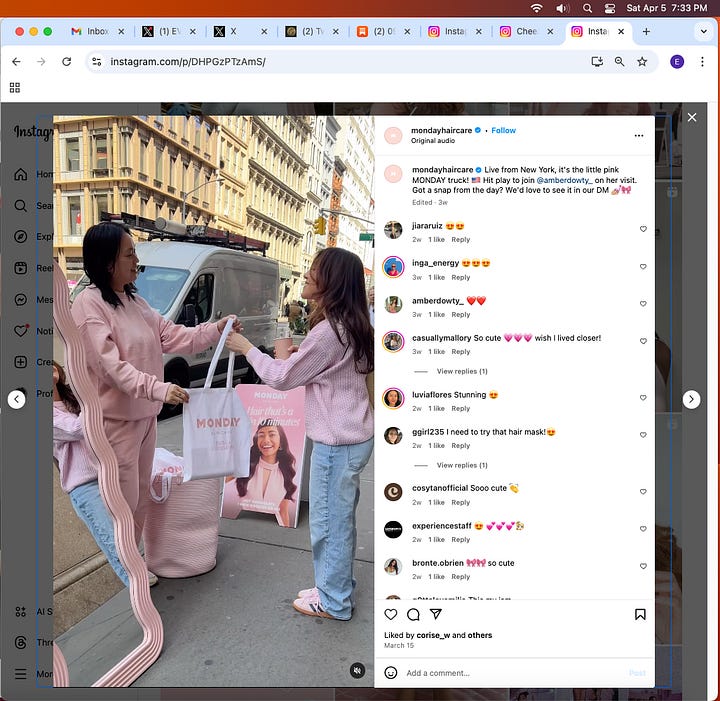This screenshot has width=720, height=701.
Task: Expand replies under ggirl235's comment
Action: (x=461, y=465)
